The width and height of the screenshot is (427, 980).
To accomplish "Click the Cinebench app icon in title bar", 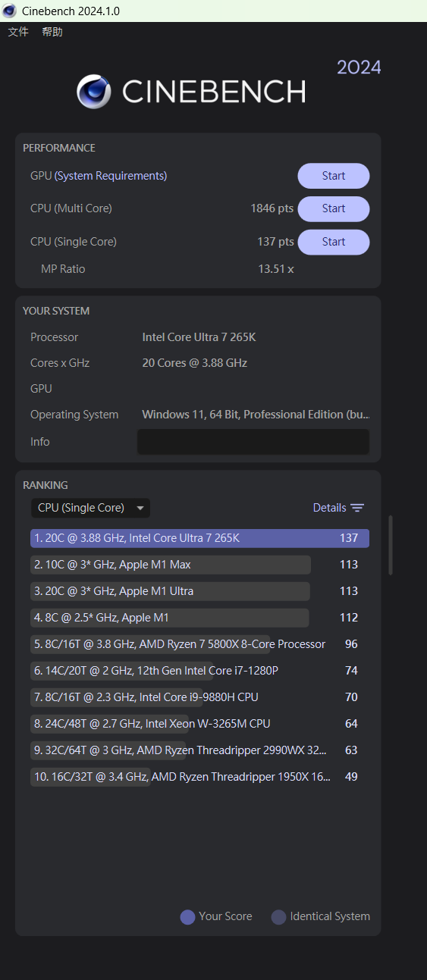I will 10,11.
